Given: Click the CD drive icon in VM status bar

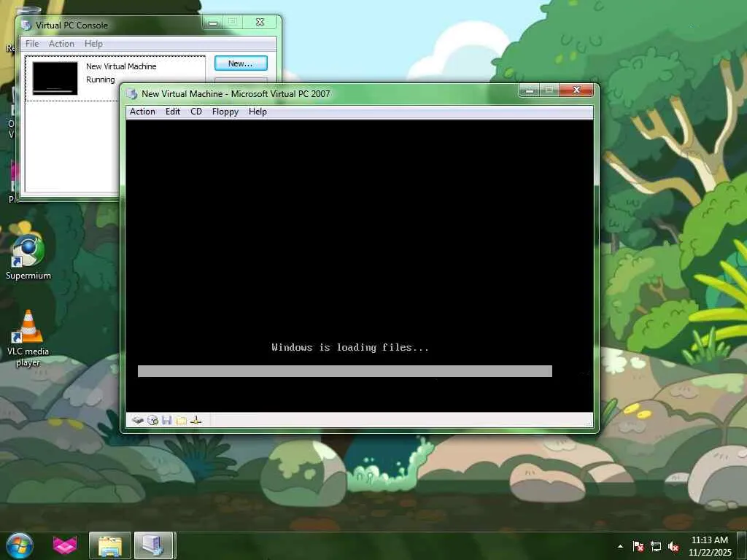Looking at the screenshot, I should click(152, 420).
